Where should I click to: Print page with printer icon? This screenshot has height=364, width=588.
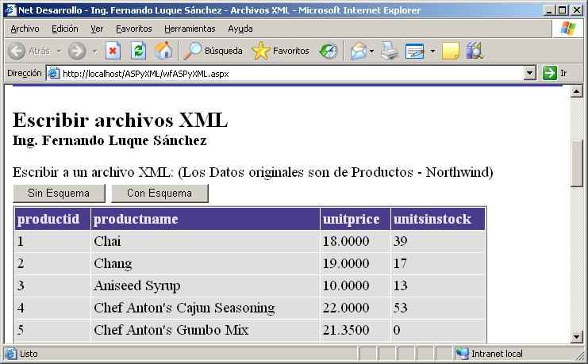coord(390,51)
